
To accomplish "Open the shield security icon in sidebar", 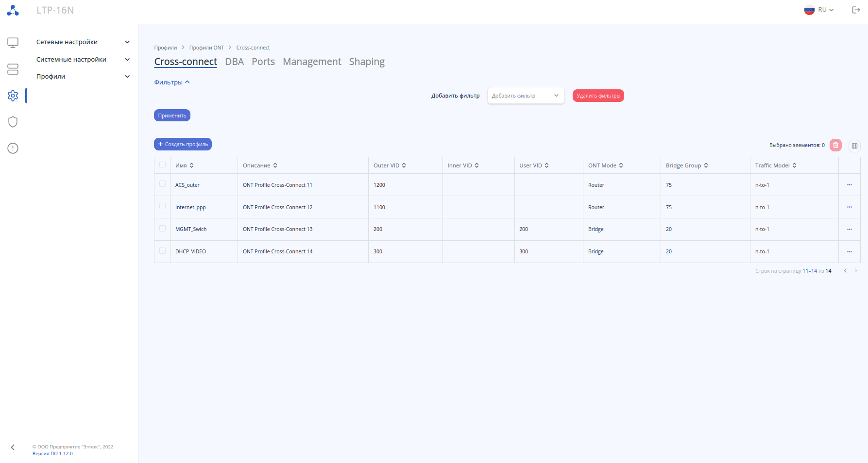I will (x=13, y=122).
